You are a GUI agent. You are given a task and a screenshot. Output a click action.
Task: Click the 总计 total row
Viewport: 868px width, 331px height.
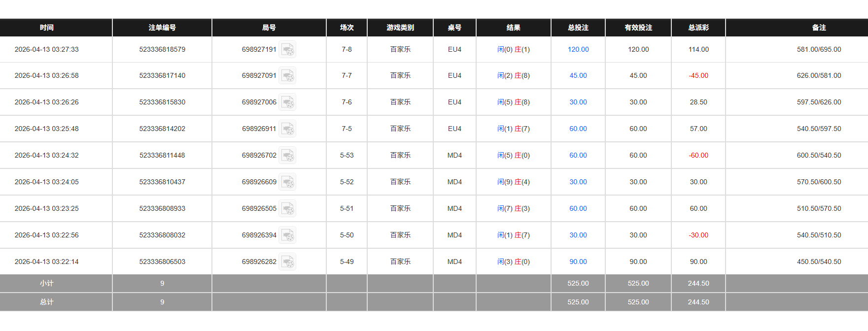(47, 302)
